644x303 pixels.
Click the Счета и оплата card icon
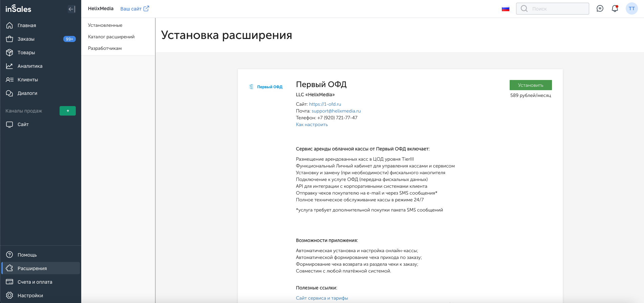[9, 282]
